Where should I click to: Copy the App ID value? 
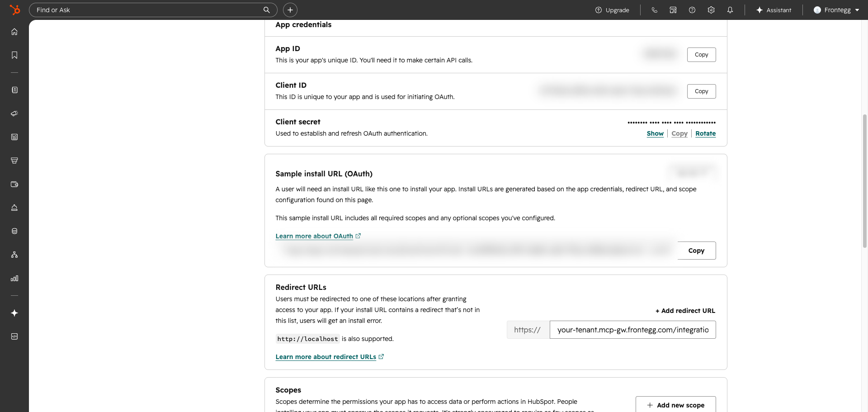pyautogui.click(x=701, y=55)
